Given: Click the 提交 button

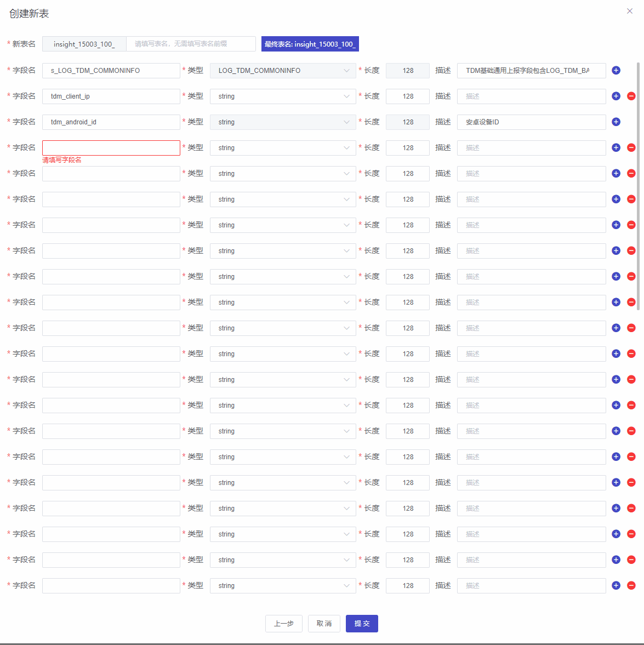Looking at the screenshot, I should 362,624.
